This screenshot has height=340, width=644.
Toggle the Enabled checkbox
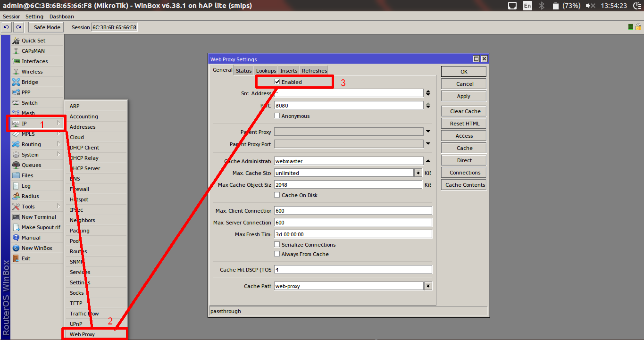[277, 82]
